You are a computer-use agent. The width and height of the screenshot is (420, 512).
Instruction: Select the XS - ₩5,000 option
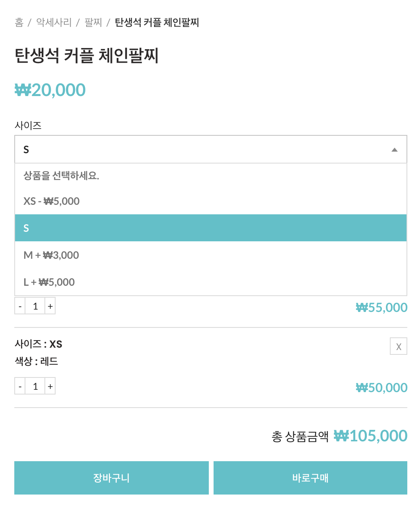(x=52, y=201)
